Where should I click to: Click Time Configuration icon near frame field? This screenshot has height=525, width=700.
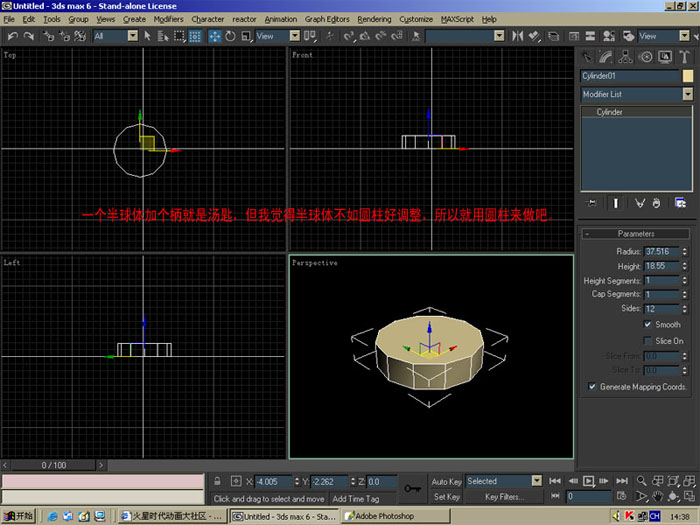pyautogui.click(x=621, y=496)
